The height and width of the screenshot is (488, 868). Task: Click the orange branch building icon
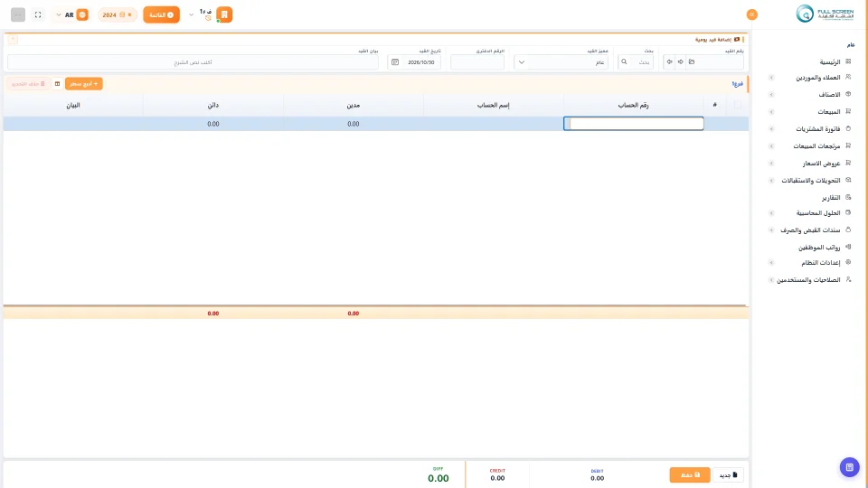tap(224, 14)
